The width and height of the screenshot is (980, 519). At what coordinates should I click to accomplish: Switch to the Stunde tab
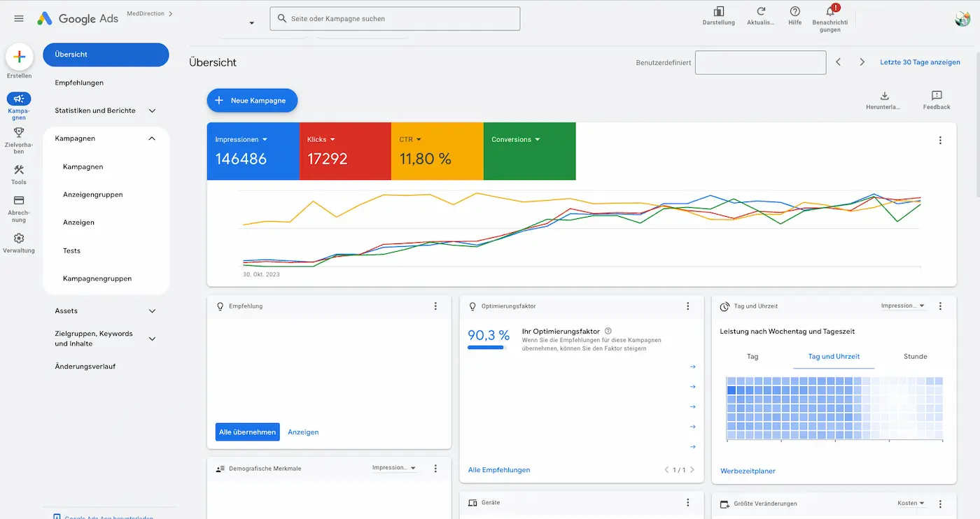pos(915,357)
